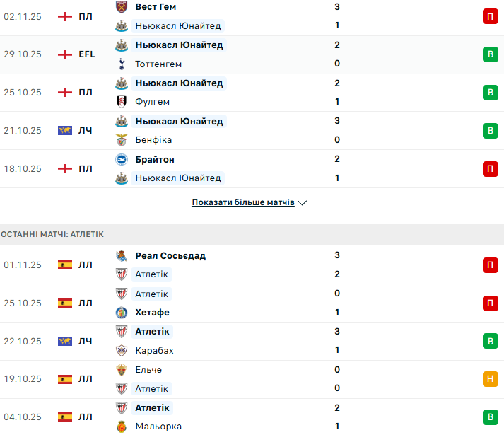Click the Qarabag club crest icon

coord(121,351)
